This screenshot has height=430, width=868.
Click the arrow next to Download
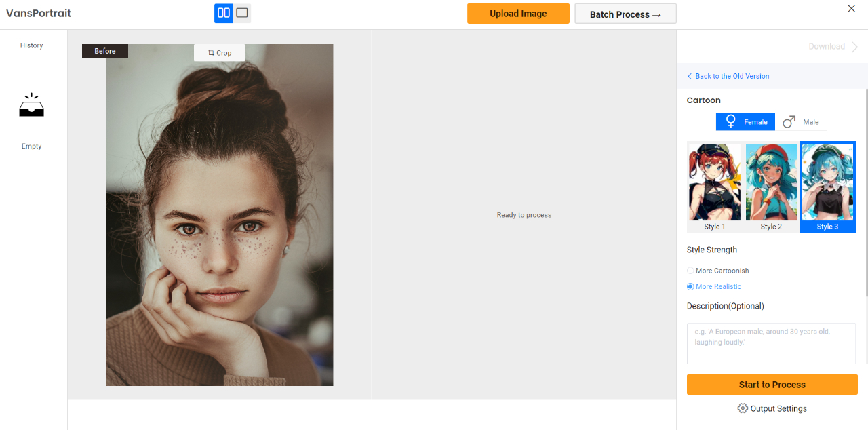pyautogui.click(x=855, y=46)
